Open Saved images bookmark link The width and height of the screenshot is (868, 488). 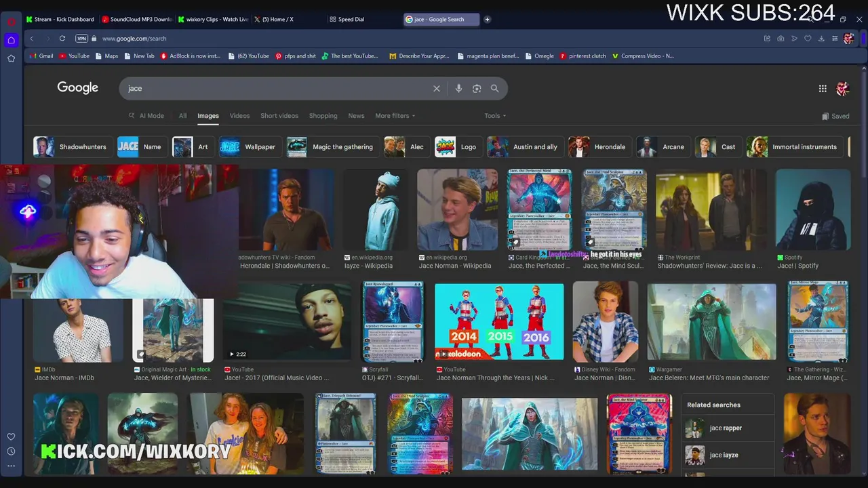835,117
